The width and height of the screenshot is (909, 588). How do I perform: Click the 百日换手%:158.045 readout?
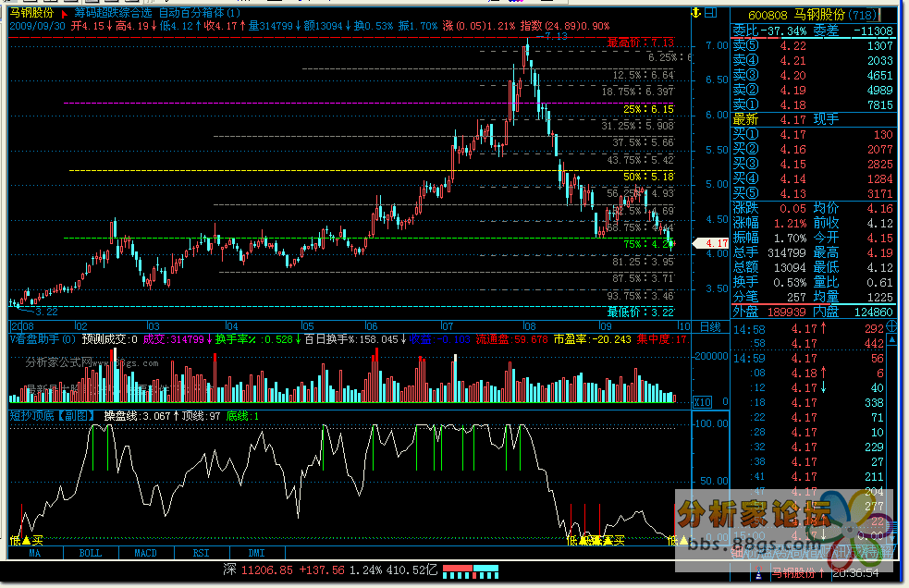coord(355,339)
